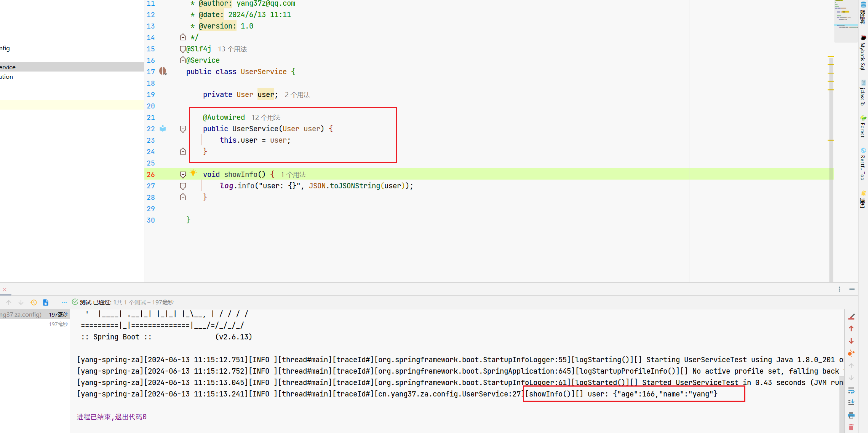
Task: Go to previous failed test arrow
Action: pos(9,302)
